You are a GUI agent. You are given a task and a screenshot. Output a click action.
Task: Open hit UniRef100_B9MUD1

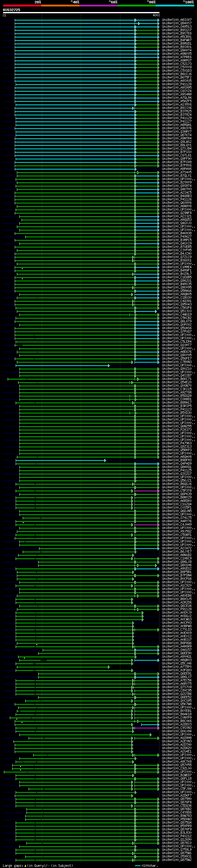[177, 43]
